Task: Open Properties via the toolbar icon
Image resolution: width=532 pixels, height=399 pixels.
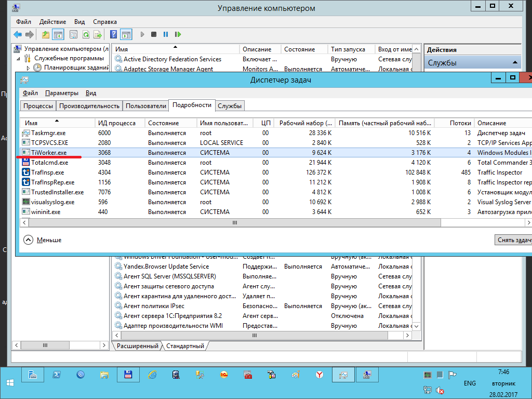Action: click(x=73, y=34)
